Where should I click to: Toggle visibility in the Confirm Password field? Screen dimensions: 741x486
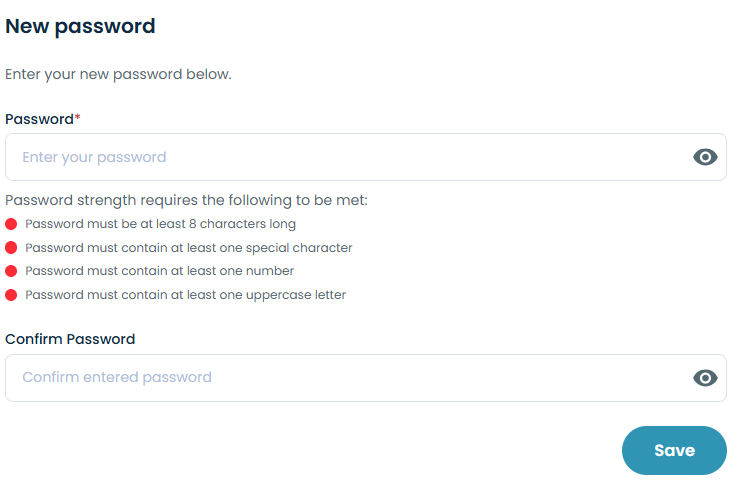[x=705, y=378]
